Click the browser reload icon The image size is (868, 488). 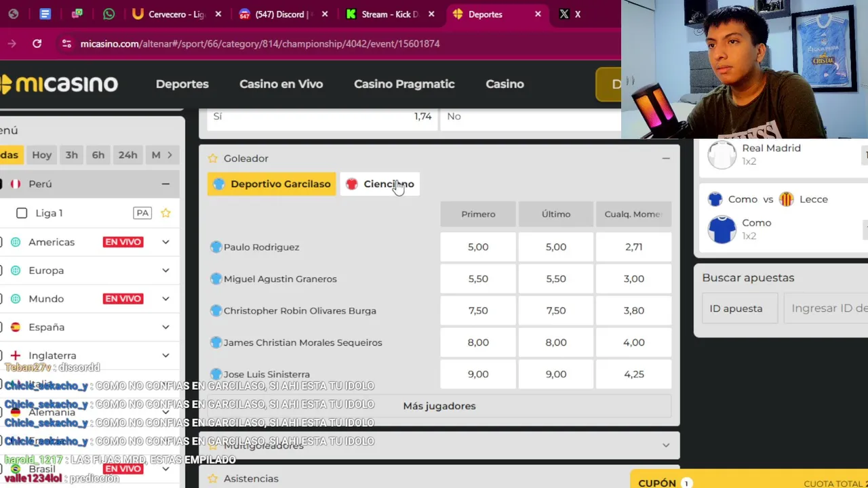click(37, 43)
